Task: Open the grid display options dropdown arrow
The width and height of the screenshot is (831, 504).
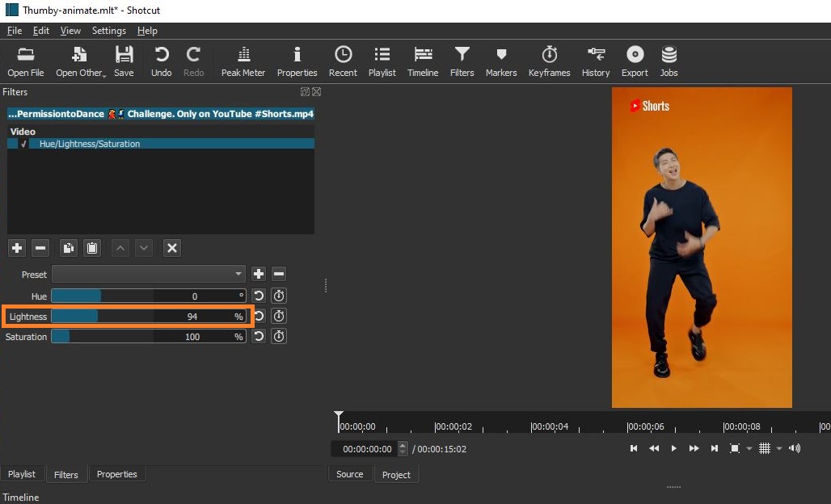Action: [779, 449]
